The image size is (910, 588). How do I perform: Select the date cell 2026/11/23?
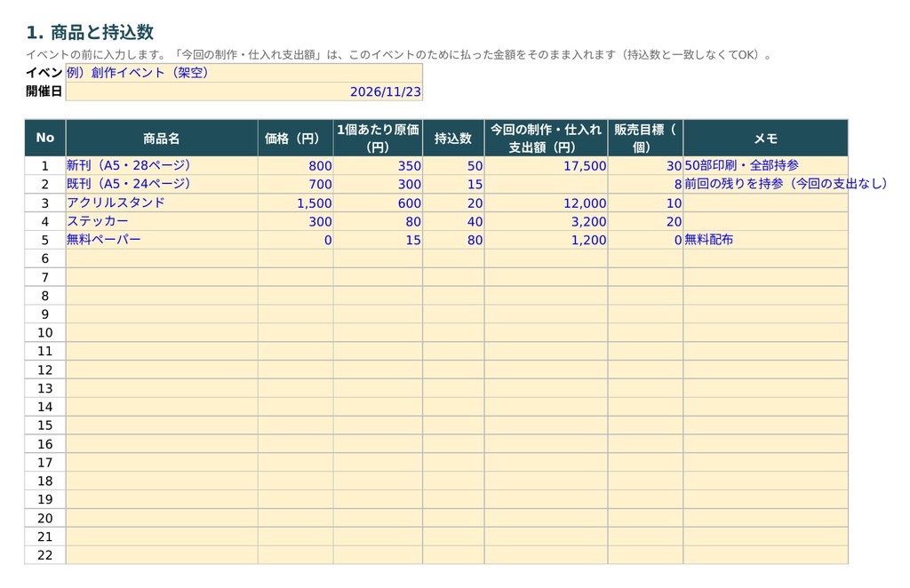click(243, 91)
